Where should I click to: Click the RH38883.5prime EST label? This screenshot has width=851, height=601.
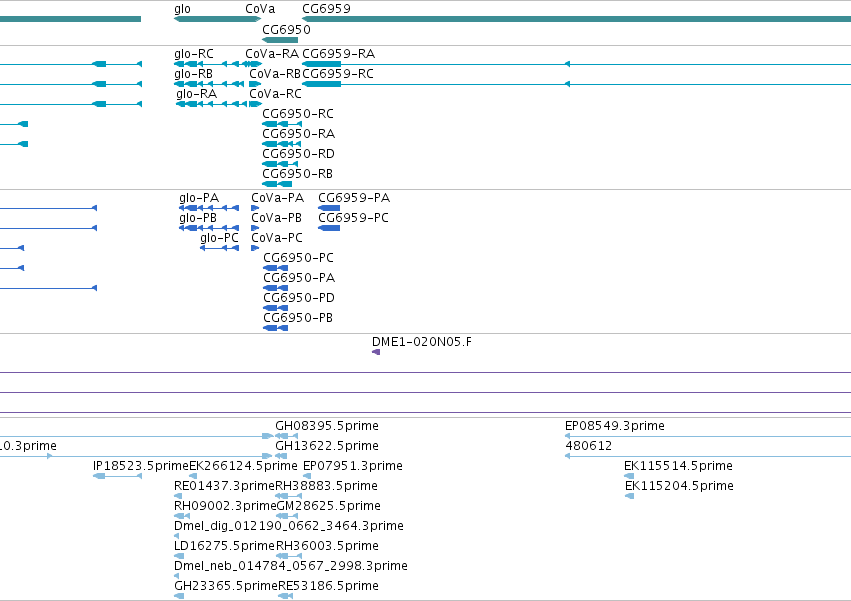click(x=327, y=486)
